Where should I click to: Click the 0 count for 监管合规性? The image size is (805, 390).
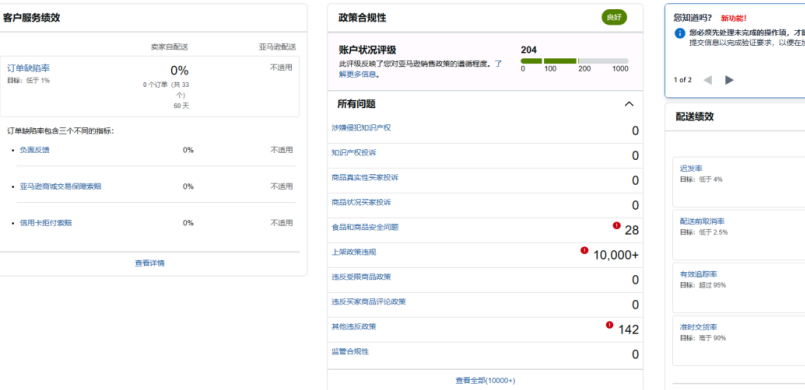(635, 355)
